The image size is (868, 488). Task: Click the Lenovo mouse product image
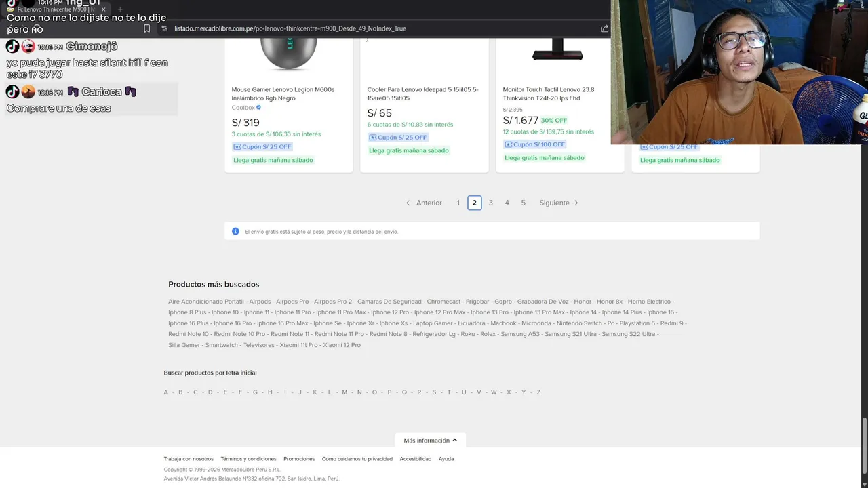288,54
